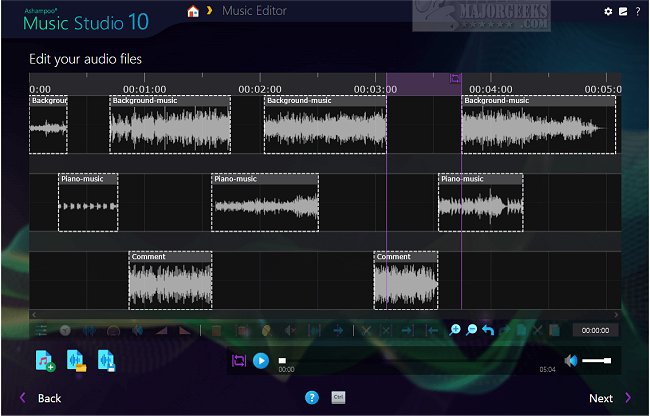This screenshot has width=650, height=416.
Task: Zoom out of the timeline
Action: pos(472,329)
